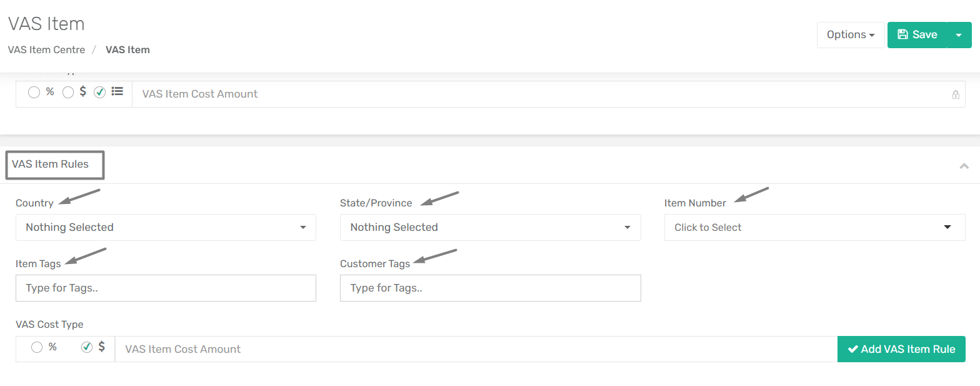Open the State/Province dropdown
The width and height of the screenshot is (980, 386).
point(490,227)
